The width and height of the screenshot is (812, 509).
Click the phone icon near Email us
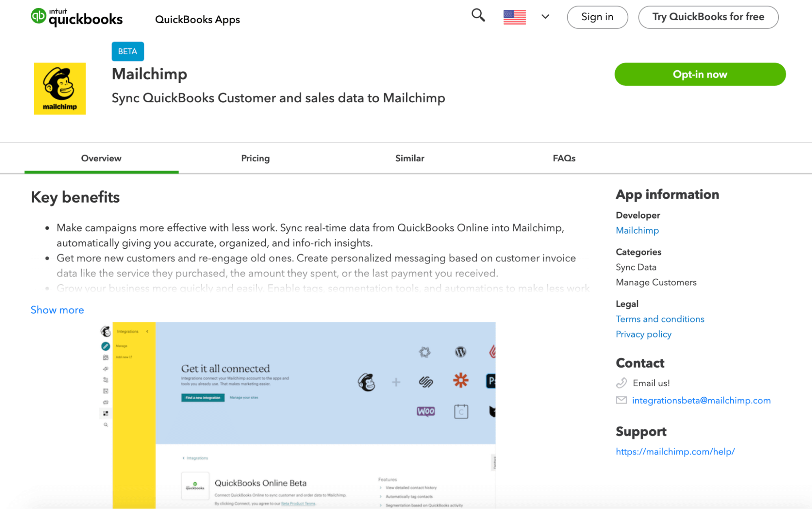coord(621,383)
